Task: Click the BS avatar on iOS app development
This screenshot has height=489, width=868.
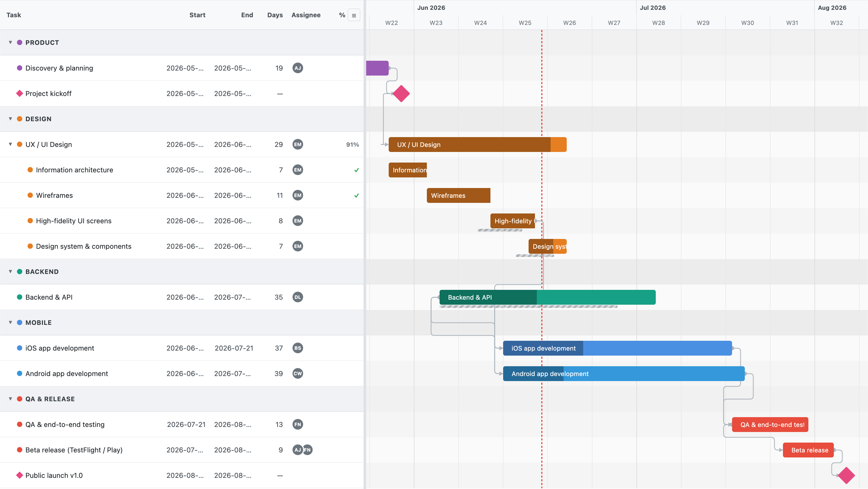Action: pos(298,348)
